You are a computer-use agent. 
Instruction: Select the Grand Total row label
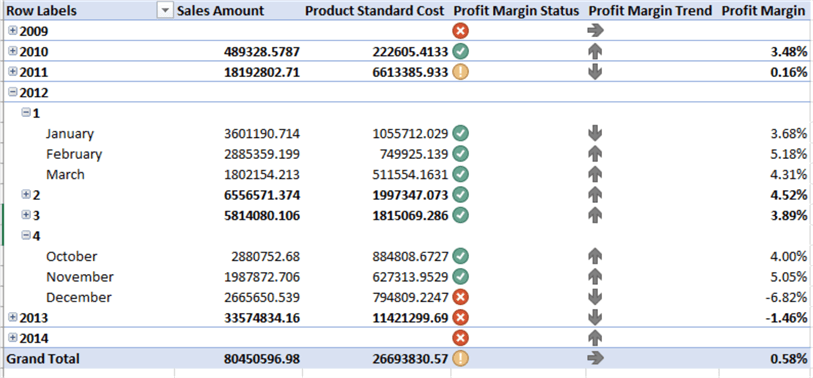[43, 358]
